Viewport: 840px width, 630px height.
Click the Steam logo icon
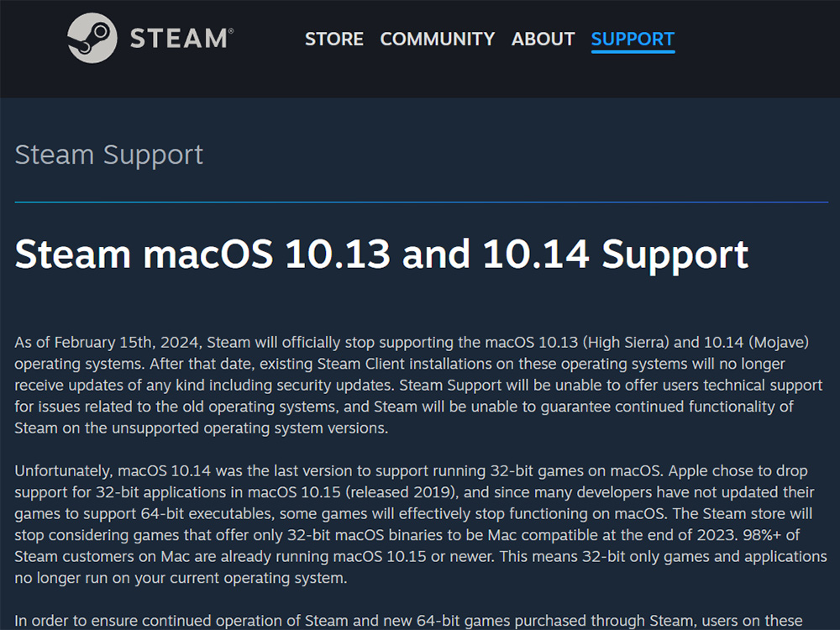click(x=92, y=38)
